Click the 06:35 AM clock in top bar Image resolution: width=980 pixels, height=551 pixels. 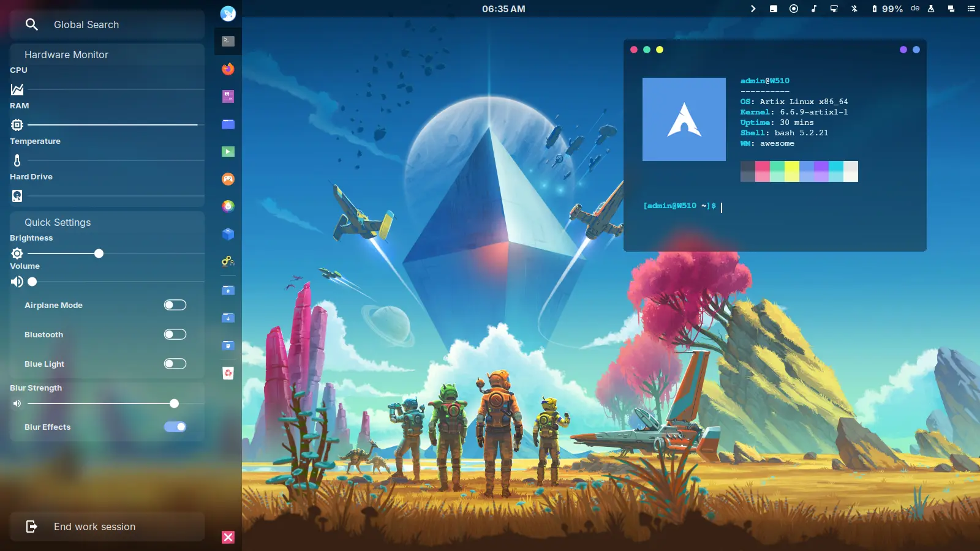pyautogui.click(x=503, y=9)
